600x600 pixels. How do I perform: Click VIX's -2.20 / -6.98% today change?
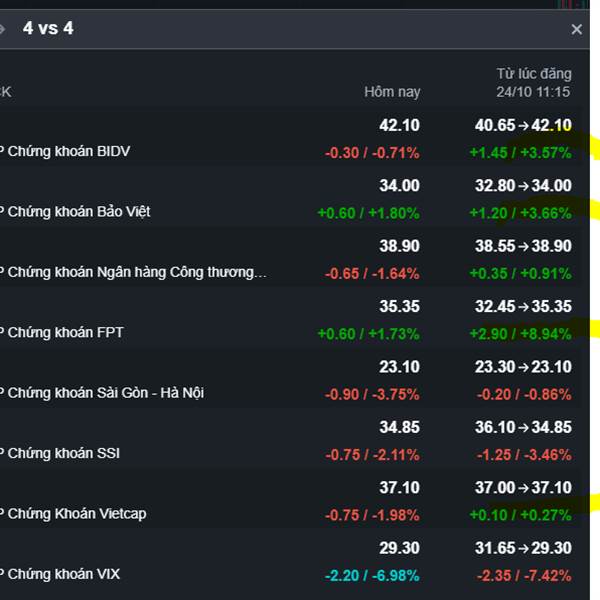coord(372,575)
